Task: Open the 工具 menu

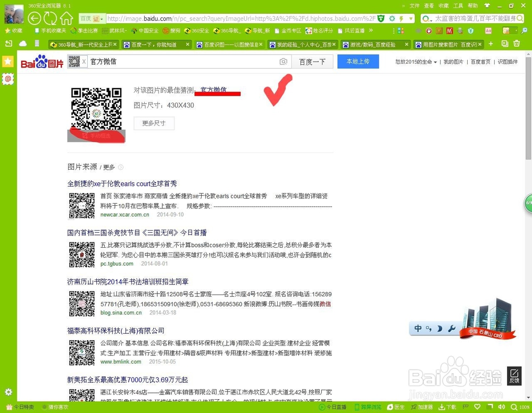Action: tap(458, 6)
